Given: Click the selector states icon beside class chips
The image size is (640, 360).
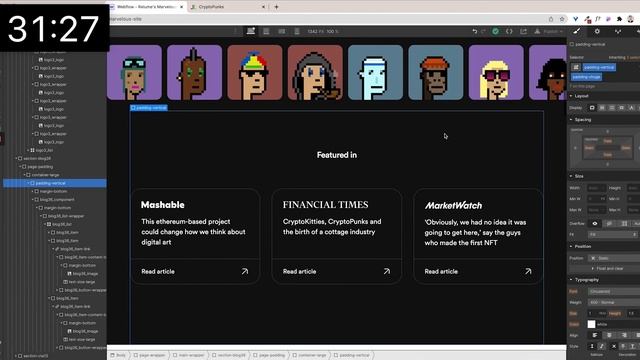Looking at the screenshot, I should point(576,67).
